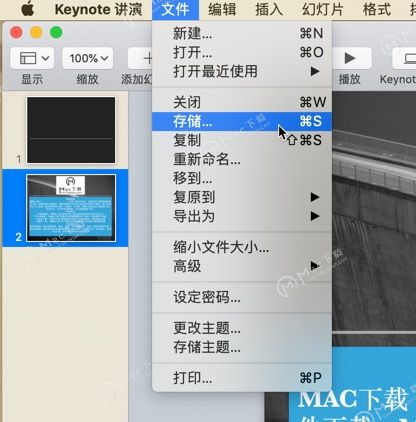Choose 重新命名… menu entry
This screenshot has height=422, width=416.
(x=242, y=159)
